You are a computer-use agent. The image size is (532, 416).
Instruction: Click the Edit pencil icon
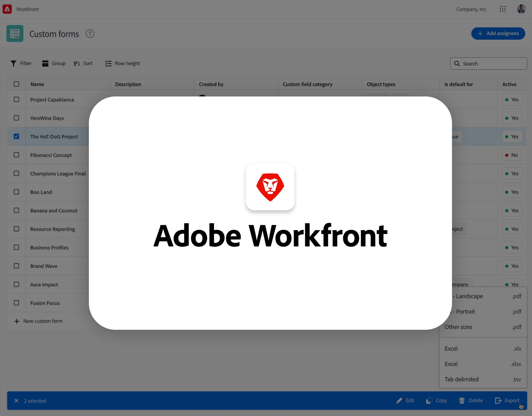[x=399, y=401]
